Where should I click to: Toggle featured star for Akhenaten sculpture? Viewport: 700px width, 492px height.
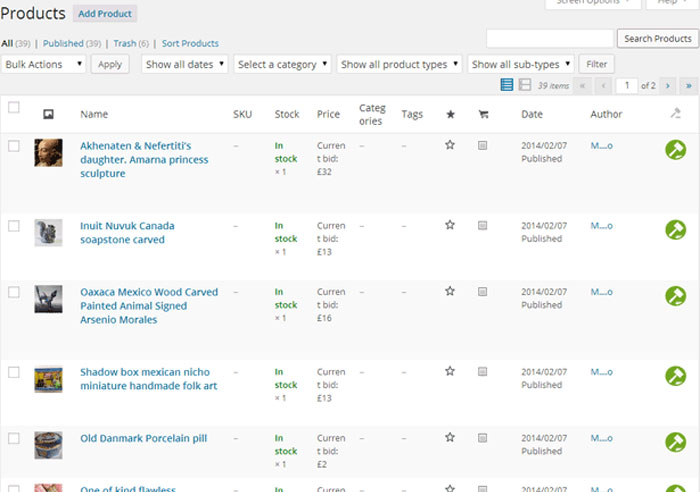click(x=450, y=145)
